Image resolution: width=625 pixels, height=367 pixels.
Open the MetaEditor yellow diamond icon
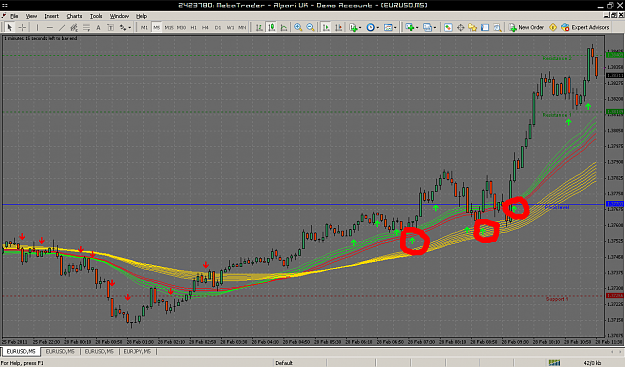553,27
